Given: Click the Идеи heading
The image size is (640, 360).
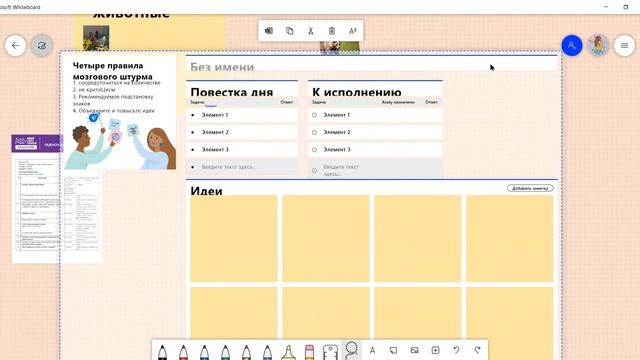Looking at the screenshot, I should tap(207, 191).
